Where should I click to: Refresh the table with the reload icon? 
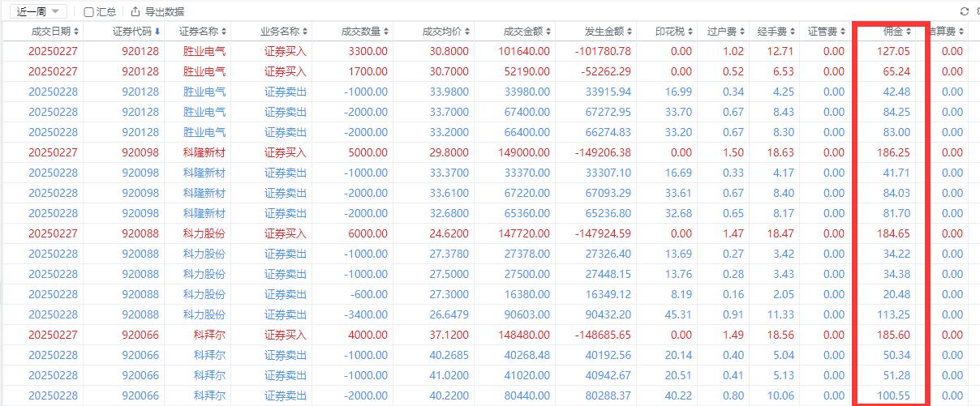click(x=964, y=11)
